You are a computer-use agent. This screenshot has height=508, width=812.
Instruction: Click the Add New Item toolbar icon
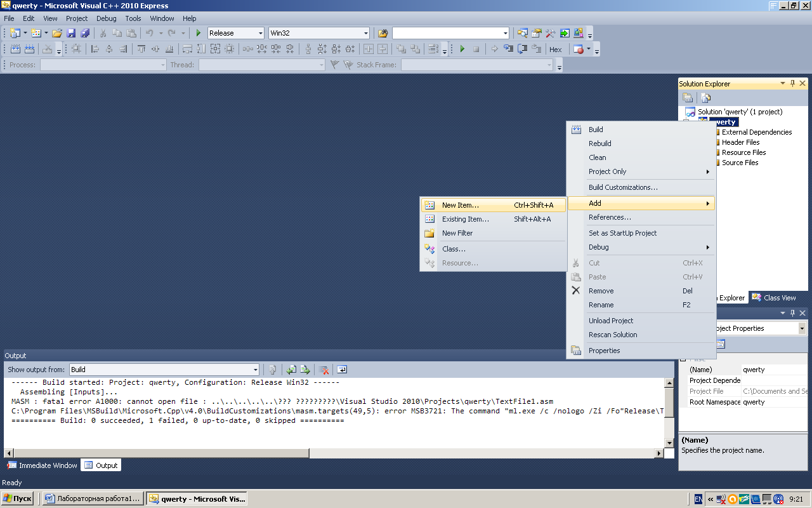[36, 33]
